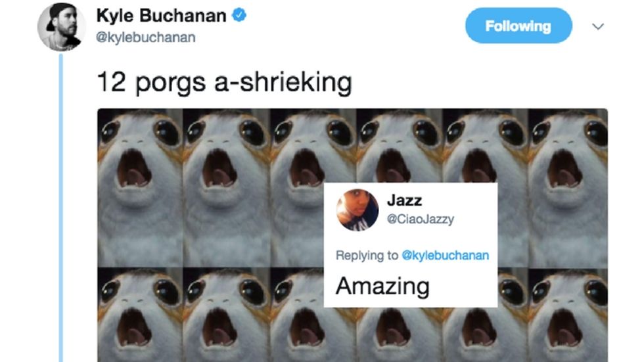The height and width of the screenshot is (362, 644).
Task: Open Kyle Buchanan display name link
Action: coord(161,16)
